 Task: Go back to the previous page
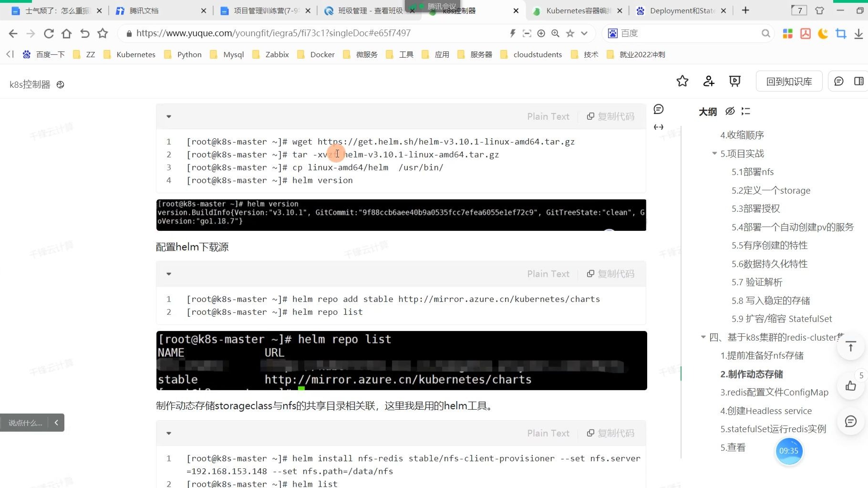[13, 33]
